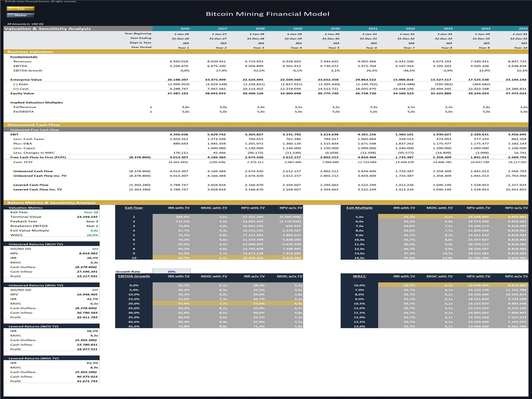
Task: Click the underlined Exit Year column header
Action: (x=134, y=207)
